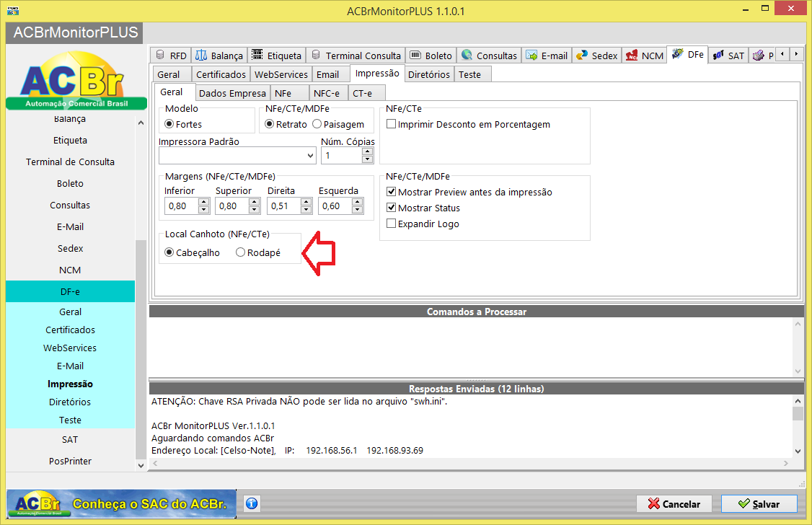The height and width of the screenshot is (525, 812).
Task: Click the Etiqueta barcode icon
Action: click(257, 55)
